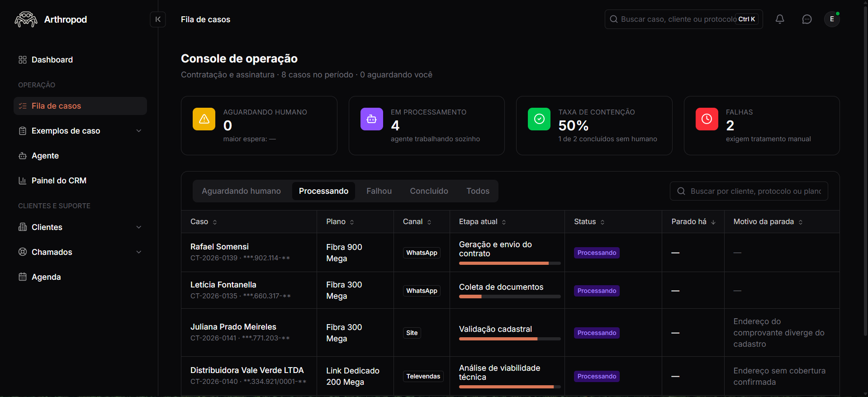Image resolution: width=868 pixels, height=397 pixels.
Task: Click the purple robot icon on Em Processamento card
Action: point(372,119)
